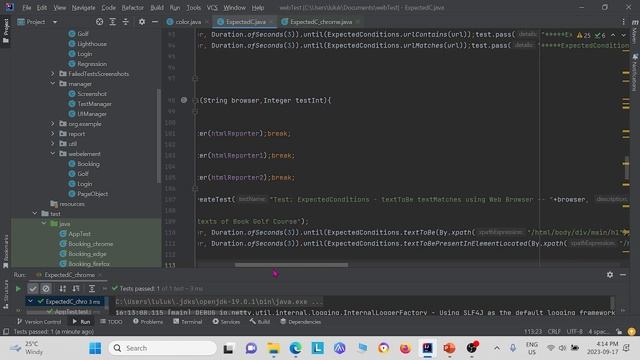Collapse the webelement folder

click(53, 153)
